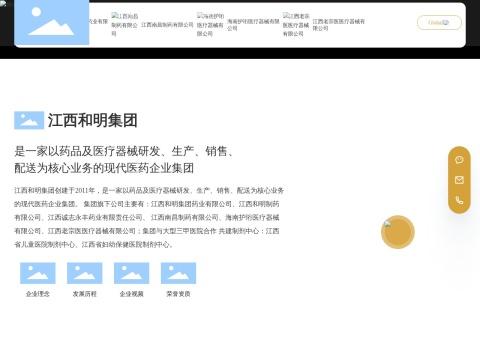Open 江西老宗医医疗器械有限公司 link in header
Image resolution: width=480 pixels, height=360 pixels.
coord(338,25)
